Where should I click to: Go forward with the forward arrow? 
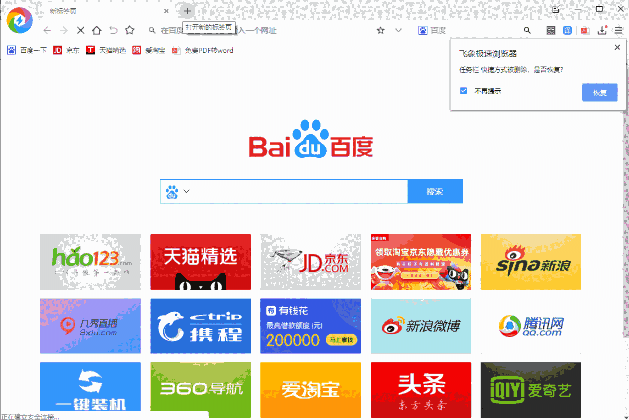click(x=64, y=30)
